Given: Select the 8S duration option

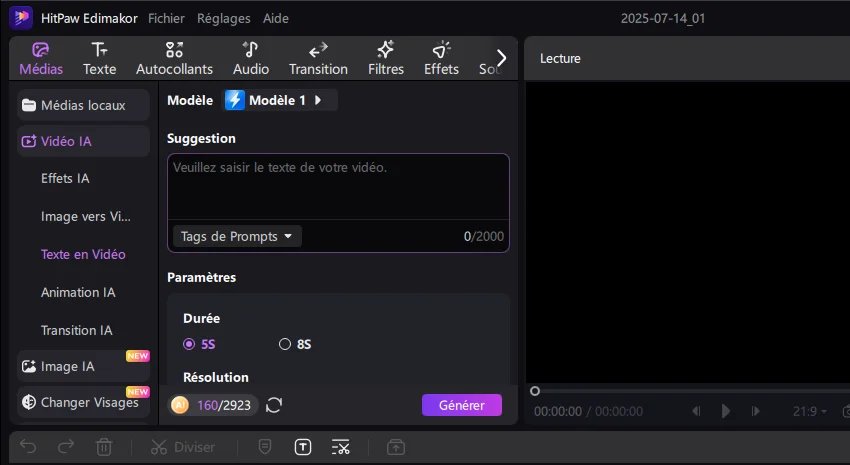Looking at the screenshot, I should tap(295, 344).
